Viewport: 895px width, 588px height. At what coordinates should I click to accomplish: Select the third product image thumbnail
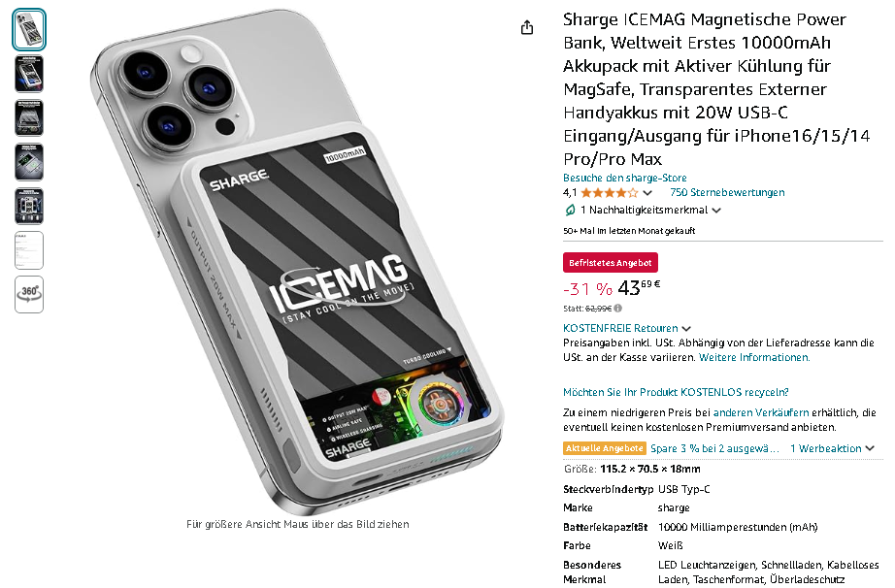click(x=29, y=118)
